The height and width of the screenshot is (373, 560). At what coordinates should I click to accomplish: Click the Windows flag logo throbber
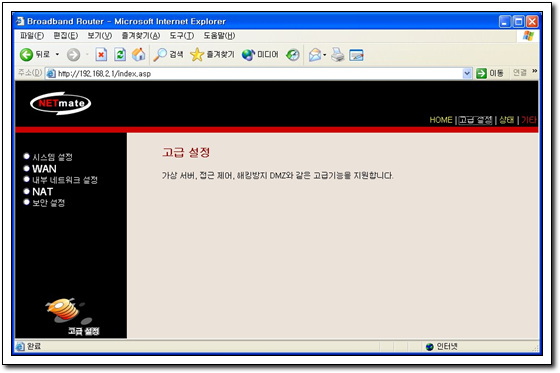tap(528, 36)
